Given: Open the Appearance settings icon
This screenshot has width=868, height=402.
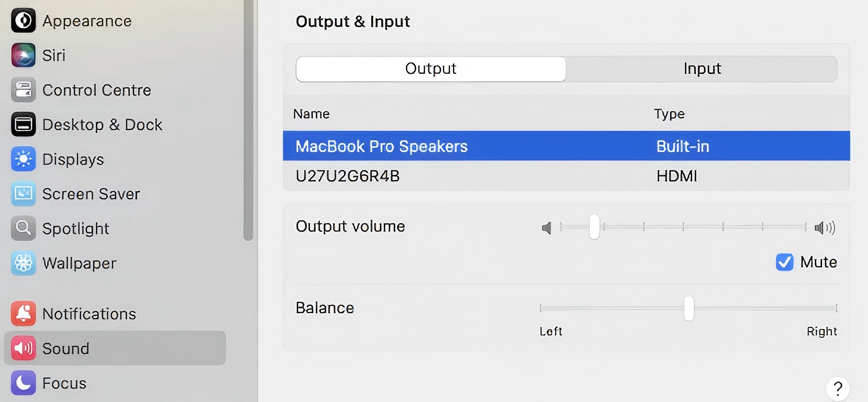Looking at the screenshot, I should (x=23, y=20).
